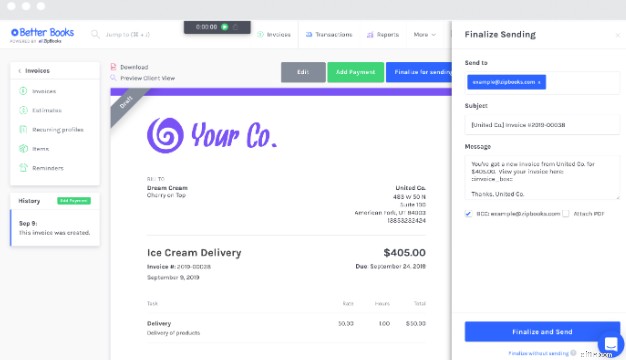The height and width of the screenshot is (360, 626).
Task: Click the Download link
Action: [x=134, y=67]
